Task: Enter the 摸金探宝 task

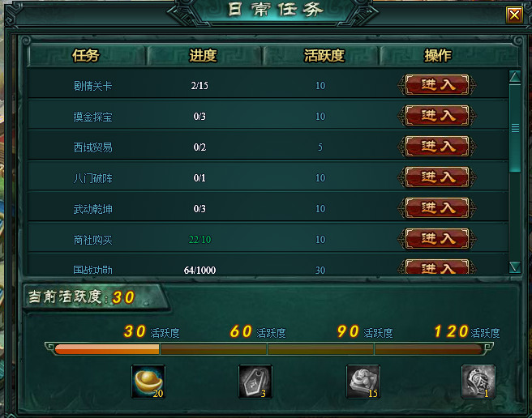Action: 437,116
